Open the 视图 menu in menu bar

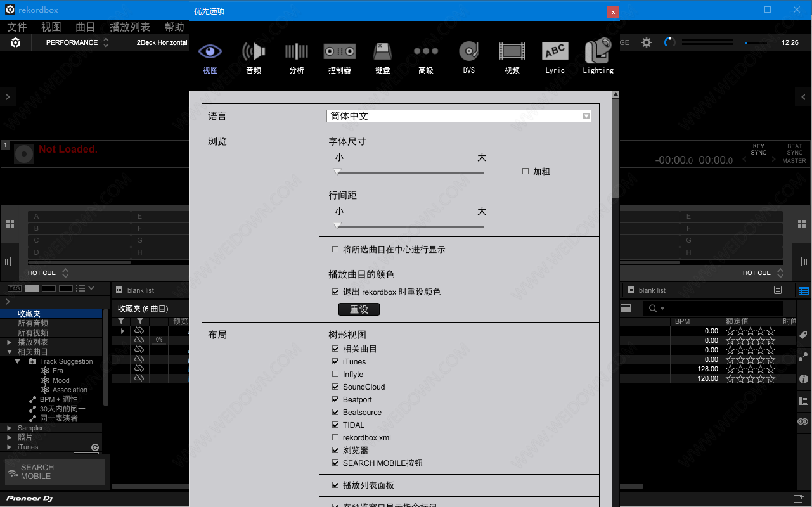(x=51, y=27)
